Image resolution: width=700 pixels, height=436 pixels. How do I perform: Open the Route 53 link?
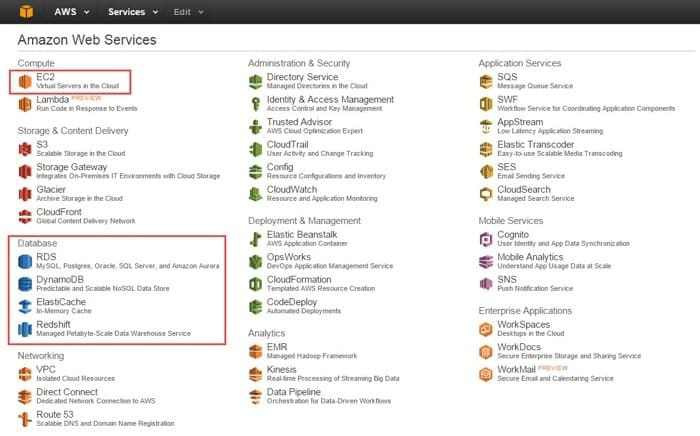(54, 414)
